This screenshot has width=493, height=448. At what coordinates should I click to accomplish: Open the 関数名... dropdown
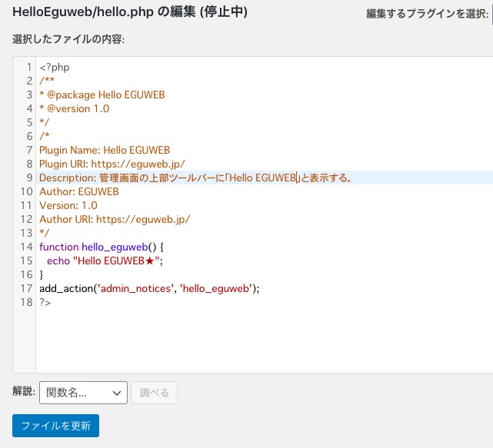(x=82, y=393)
